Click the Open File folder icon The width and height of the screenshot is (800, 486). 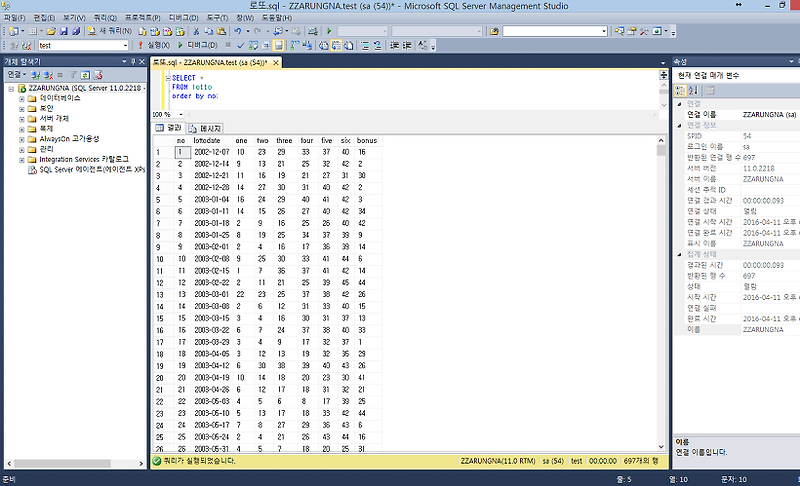[51, 31]
